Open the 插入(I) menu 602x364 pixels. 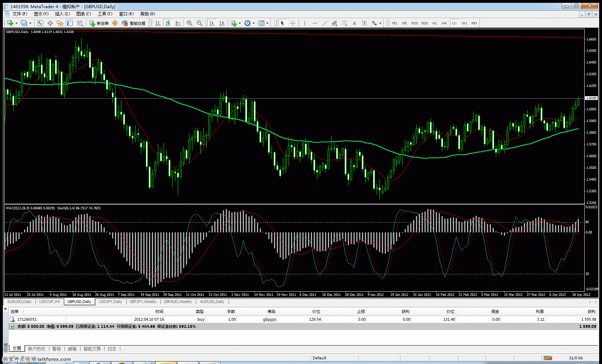(62, 14)
